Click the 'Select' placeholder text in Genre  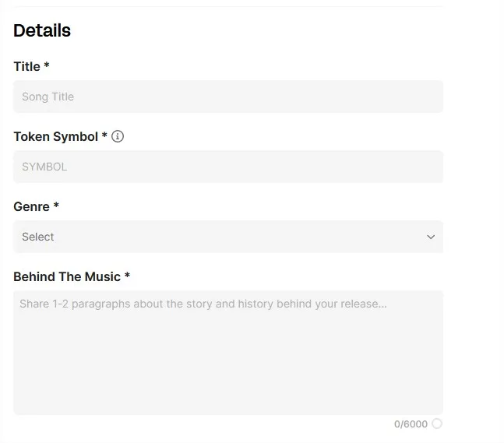tap(38, 237)
